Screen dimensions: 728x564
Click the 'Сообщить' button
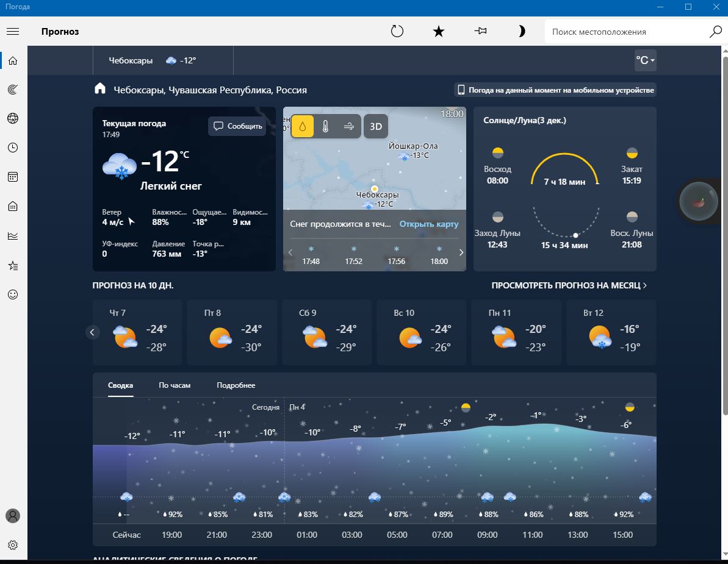[x=238, y=126]
